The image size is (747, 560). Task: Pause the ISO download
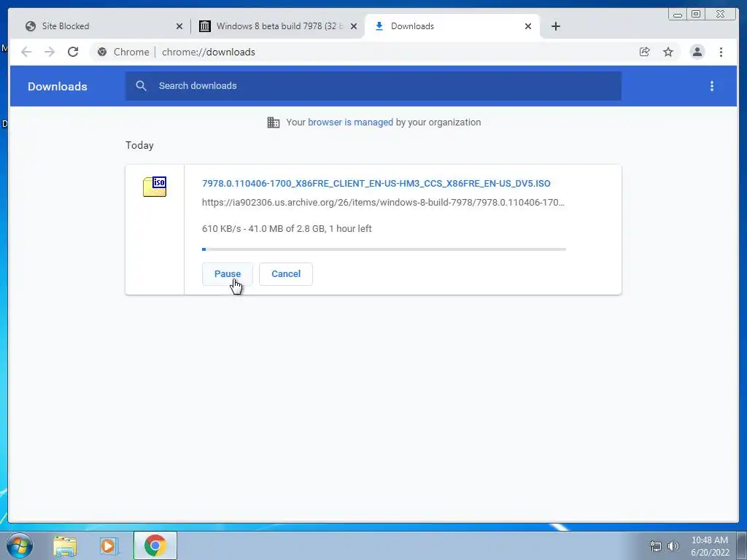click(228, 274)
